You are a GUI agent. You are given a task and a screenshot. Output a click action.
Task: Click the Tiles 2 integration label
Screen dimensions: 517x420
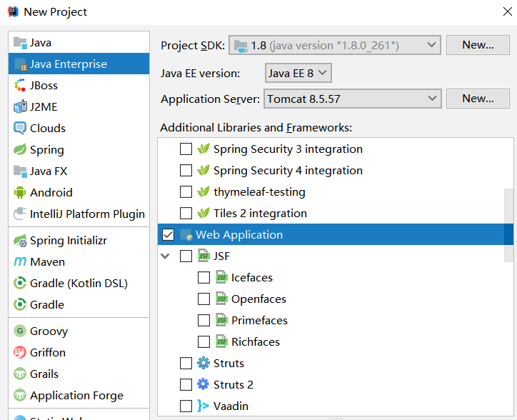point(260,214)
